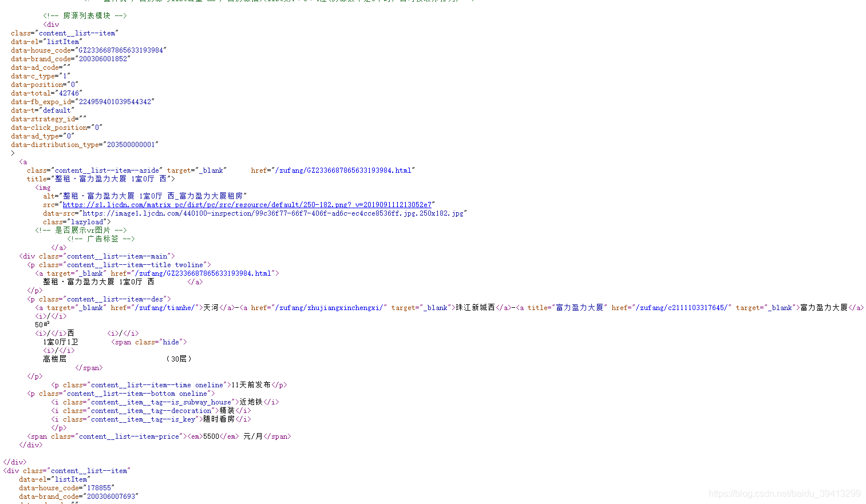Select data-fb_expo_id="224959401039544342" line
866x504 pixels.
tap(82, 102)
